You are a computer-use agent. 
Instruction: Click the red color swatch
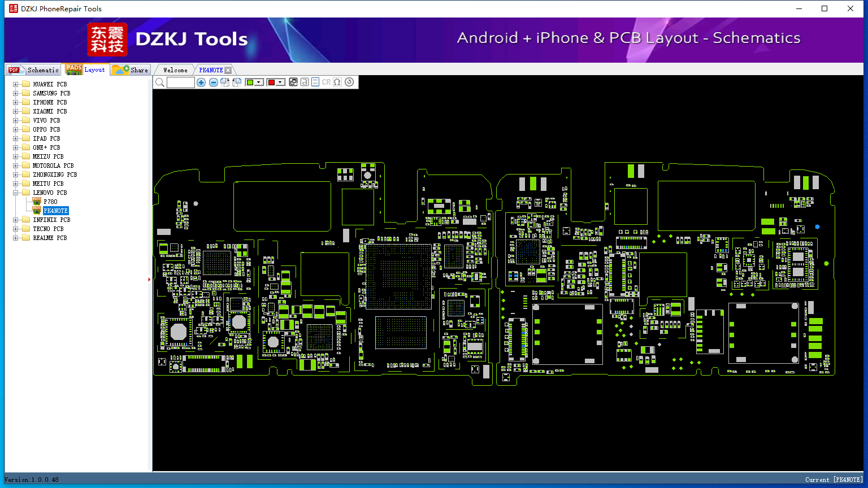pyautogui.click(x=271, y=82)
